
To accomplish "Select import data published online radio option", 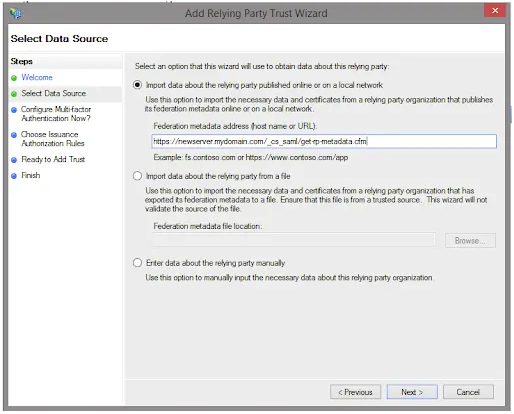I will 137,85.
